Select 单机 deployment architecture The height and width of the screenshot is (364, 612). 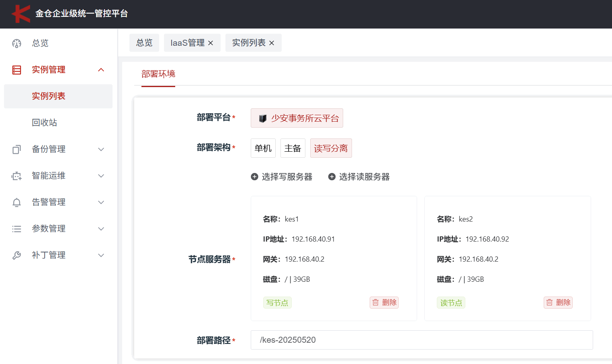click(x=263, y=148)
